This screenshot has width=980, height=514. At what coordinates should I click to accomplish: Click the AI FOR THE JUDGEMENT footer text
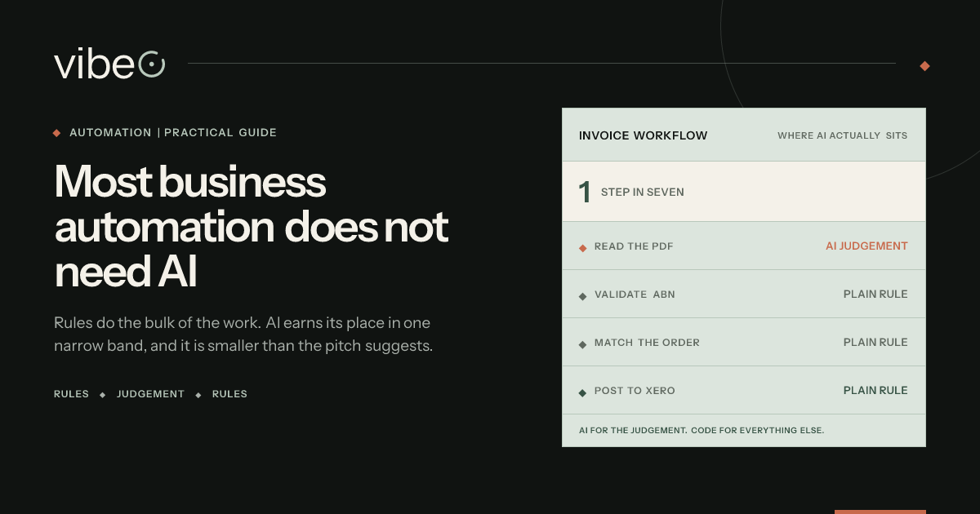click(x=702, y=430)
